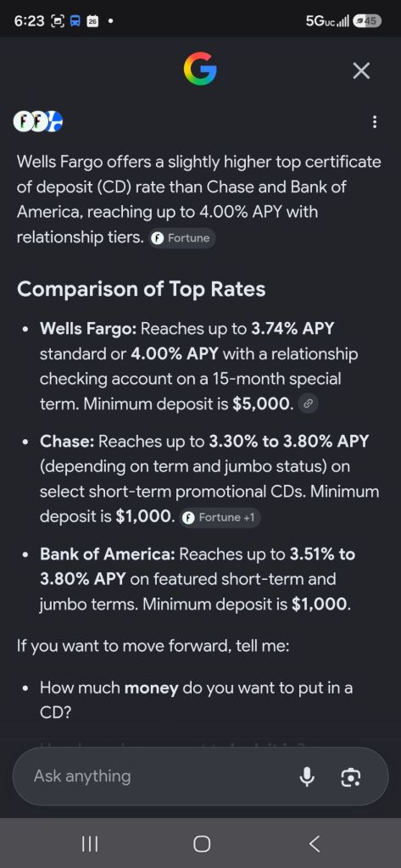Close the Google AI overlay
Screen dimensions: 401x868
(x=361, y=71)
